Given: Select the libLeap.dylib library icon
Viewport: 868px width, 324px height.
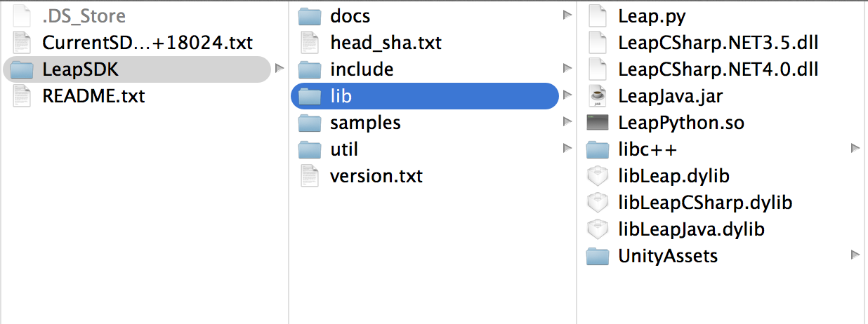Looking at the screenshot, I should coord(597,176).
